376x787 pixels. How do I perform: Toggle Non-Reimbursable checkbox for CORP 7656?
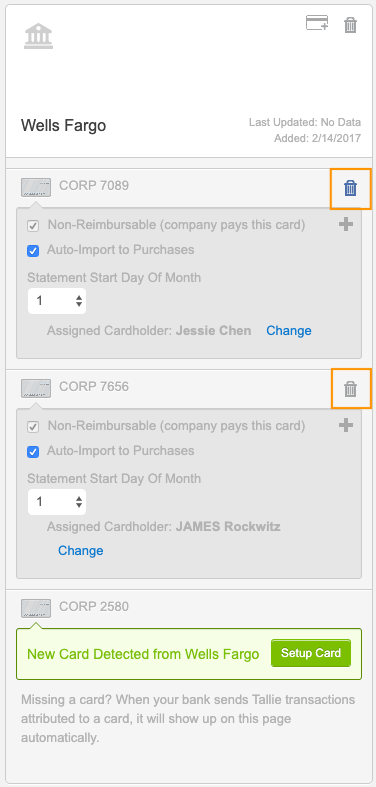point(33,427)
